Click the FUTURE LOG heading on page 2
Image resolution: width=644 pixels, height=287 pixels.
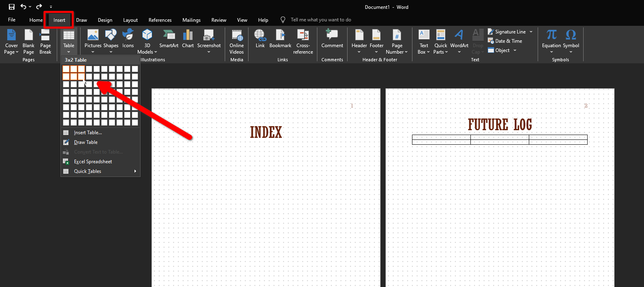pos(500,125)
